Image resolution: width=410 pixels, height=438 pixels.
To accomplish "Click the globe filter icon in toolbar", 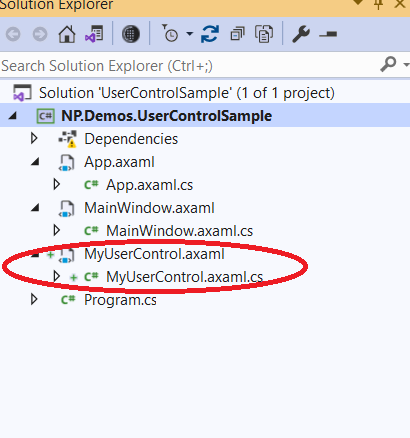I will 131,34.
